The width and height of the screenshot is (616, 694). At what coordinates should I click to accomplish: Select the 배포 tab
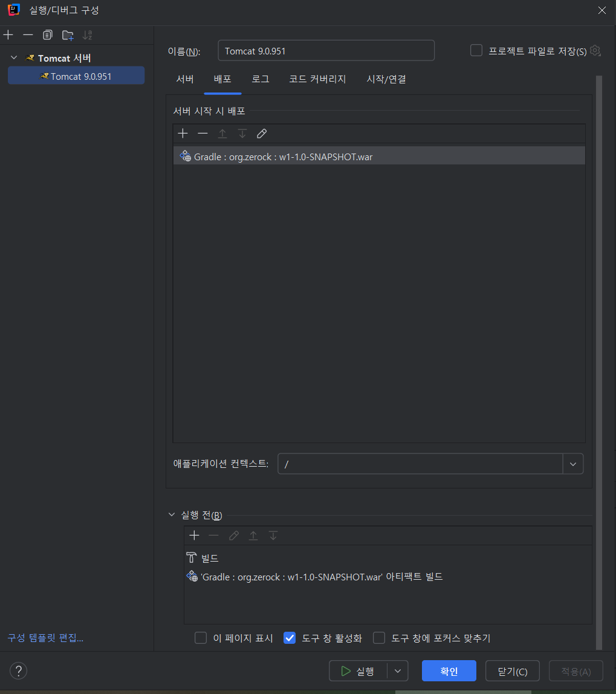[x=222, y=79]
